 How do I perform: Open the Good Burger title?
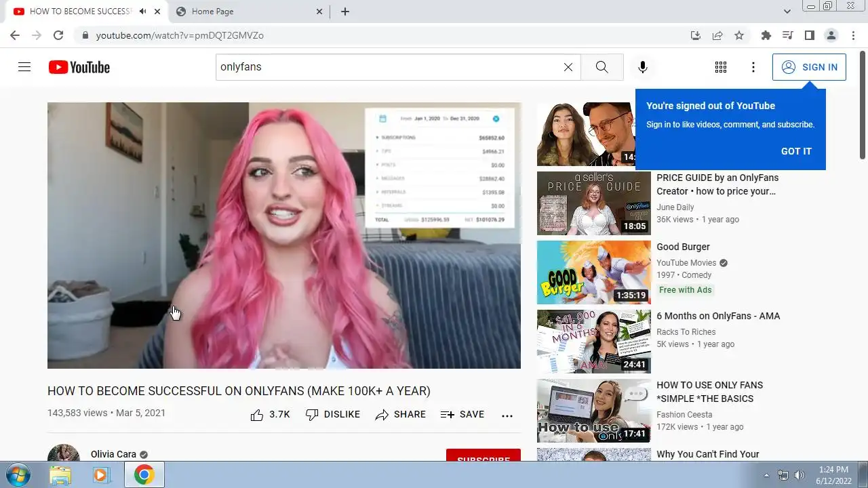(683, 247)
